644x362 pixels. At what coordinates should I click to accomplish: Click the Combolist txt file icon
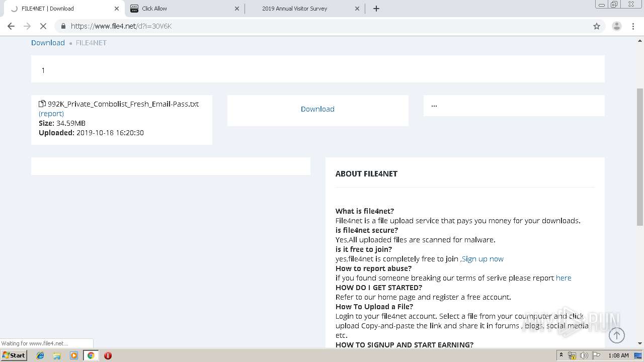[x=42, y=104]
